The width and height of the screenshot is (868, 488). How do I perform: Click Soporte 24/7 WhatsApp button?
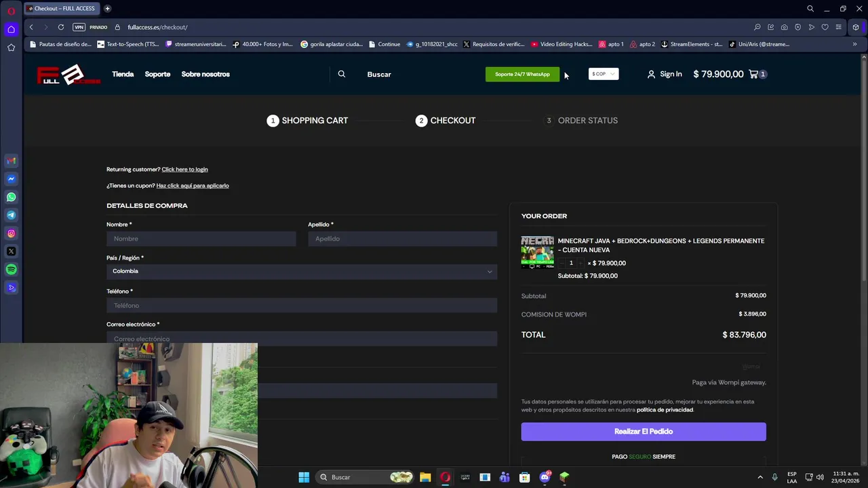522,74
